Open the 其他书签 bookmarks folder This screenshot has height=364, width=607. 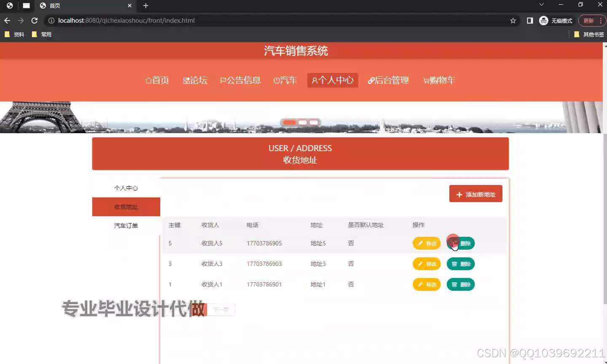pos(589,35)
